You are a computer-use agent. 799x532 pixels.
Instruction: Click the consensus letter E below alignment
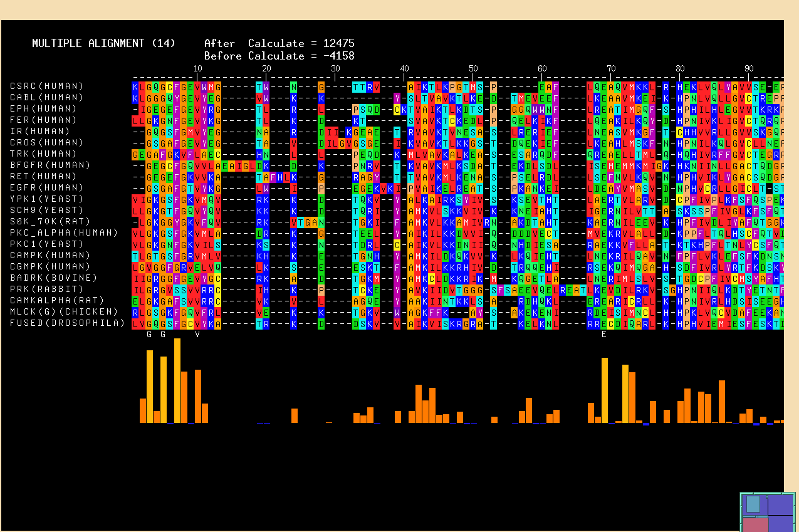(604, 335)
